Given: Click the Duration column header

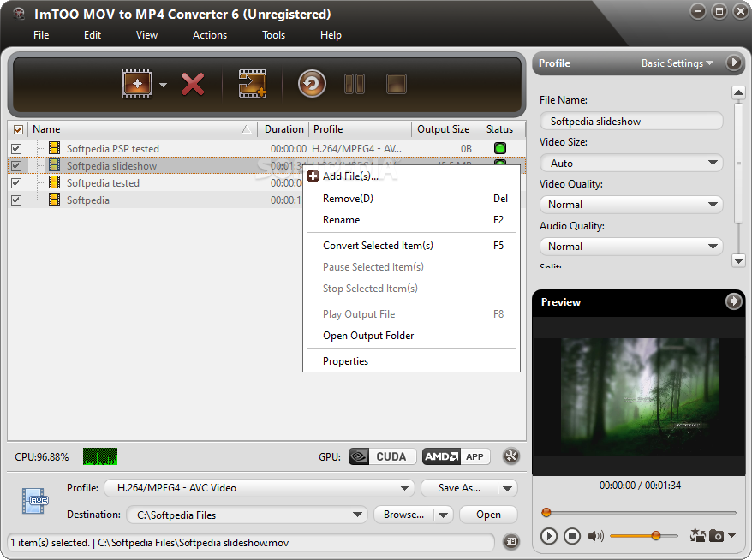Looking at the screenshot, I should [283, 129].
